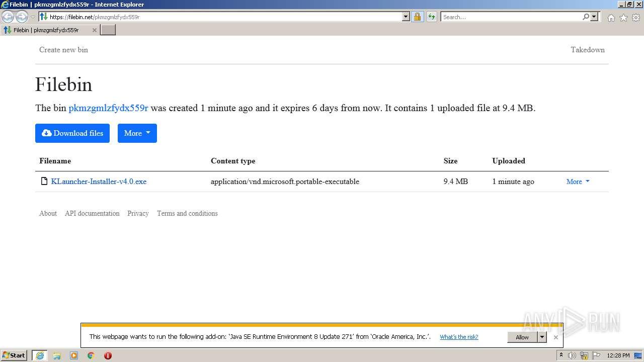Image resolution: width=644 pixels, height=362 pixels.
Task: Open the Action Center flag icon
Action: point(596,355)
